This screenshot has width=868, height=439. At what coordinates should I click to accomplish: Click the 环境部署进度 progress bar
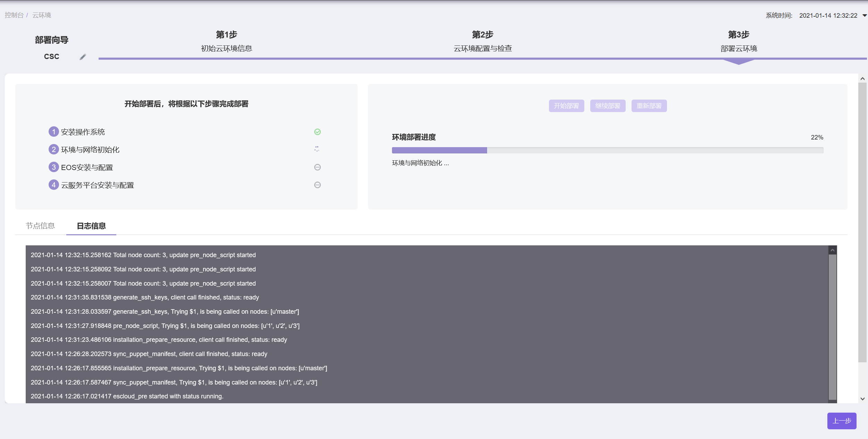point(607,150)
